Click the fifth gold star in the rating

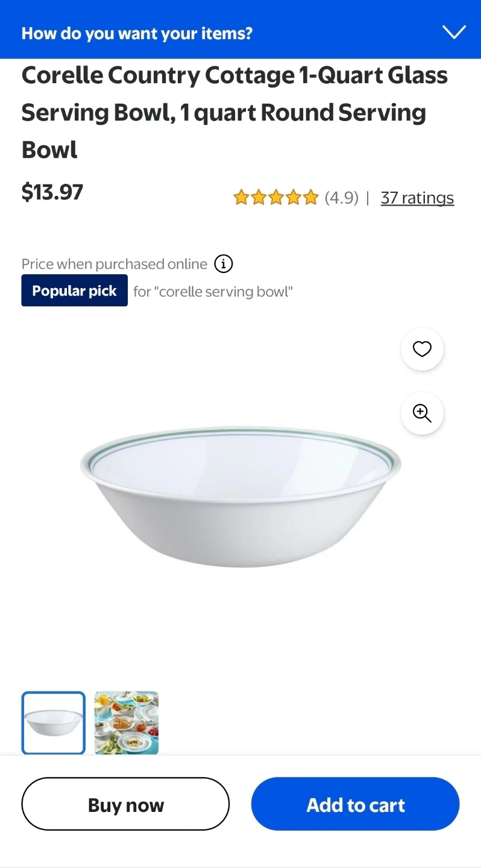coord(311,198)
